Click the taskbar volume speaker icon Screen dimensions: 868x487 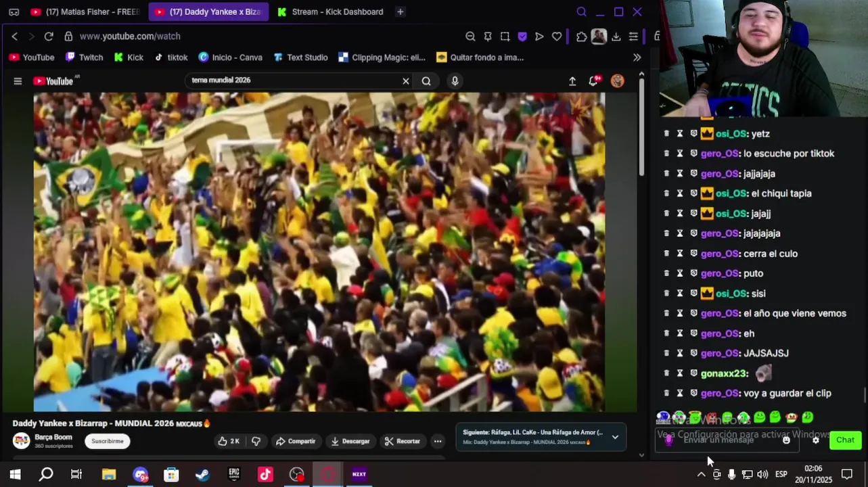click(762, 474)
